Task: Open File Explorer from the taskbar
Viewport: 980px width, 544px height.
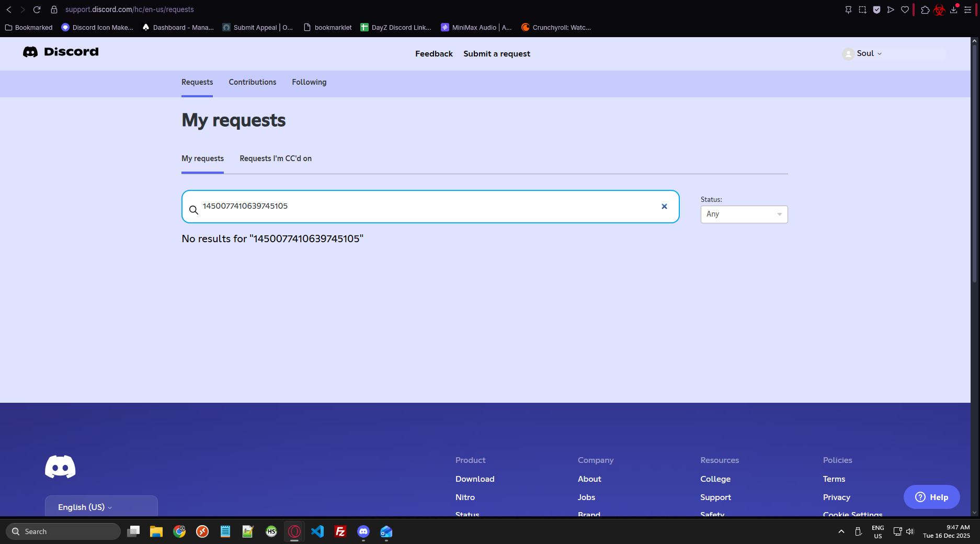Action: (156, 531)
